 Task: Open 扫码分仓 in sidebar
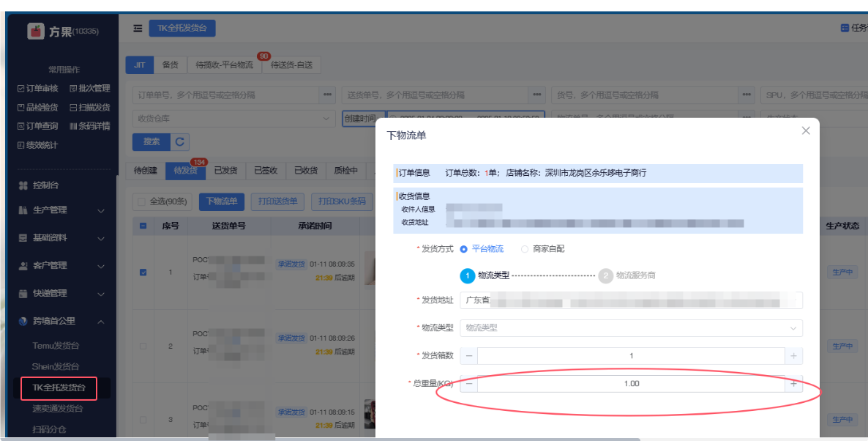click(x=48, y=429)
